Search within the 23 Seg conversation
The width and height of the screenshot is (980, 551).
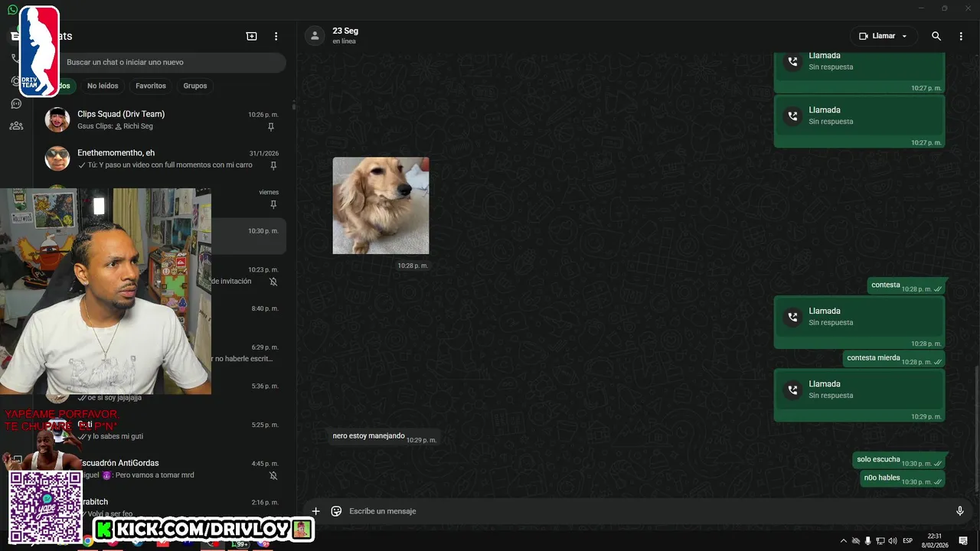point(936,36)
